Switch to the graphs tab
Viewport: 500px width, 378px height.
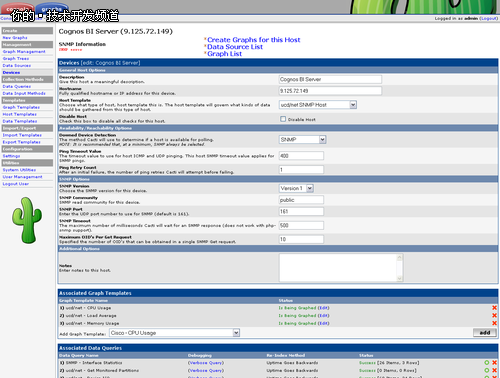pos(52,9)
